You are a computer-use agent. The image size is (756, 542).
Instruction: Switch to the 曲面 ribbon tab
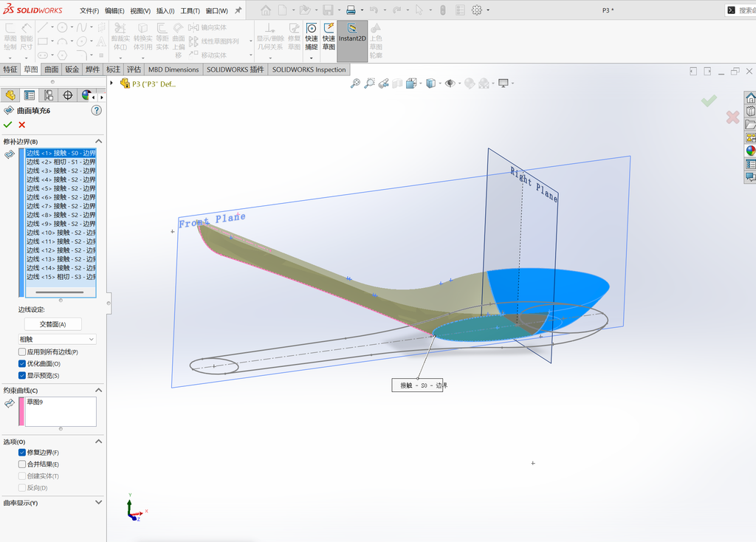[52, 69]
